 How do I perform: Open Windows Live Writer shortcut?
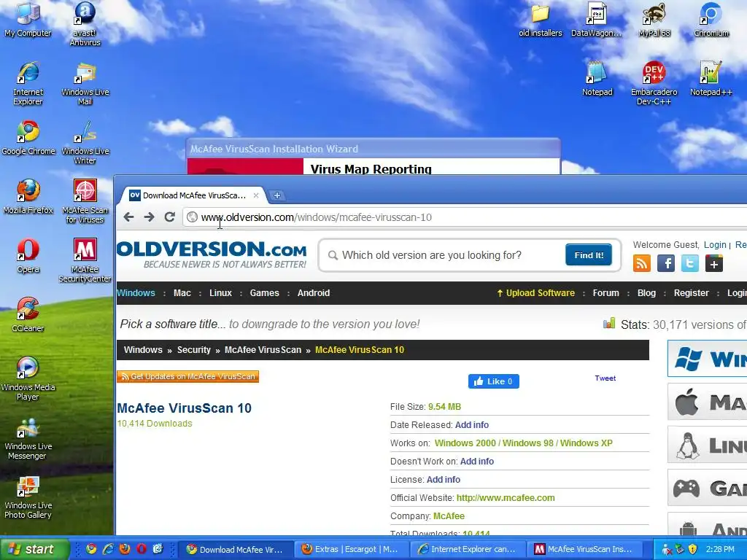tap(85, 142)
